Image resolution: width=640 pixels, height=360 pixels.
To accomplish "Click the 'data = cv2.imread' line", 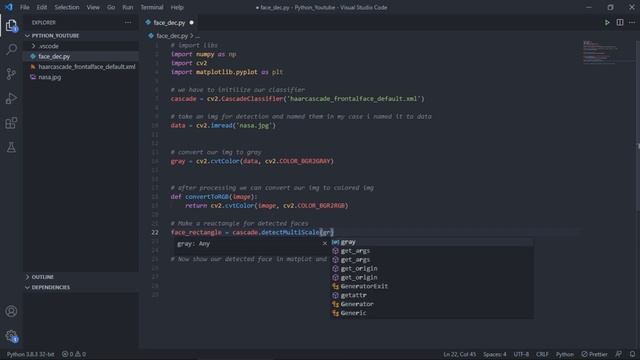I will [223, 126].
